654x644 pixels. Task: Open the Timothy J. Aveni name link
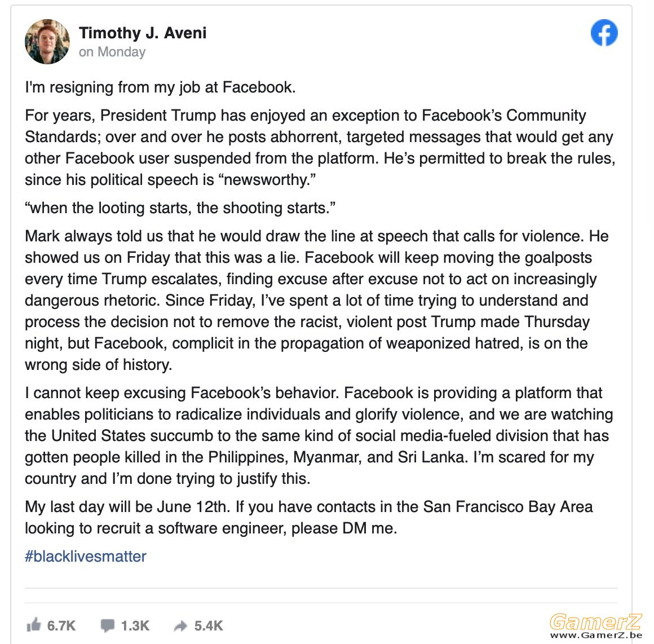[x=143, y=33]
